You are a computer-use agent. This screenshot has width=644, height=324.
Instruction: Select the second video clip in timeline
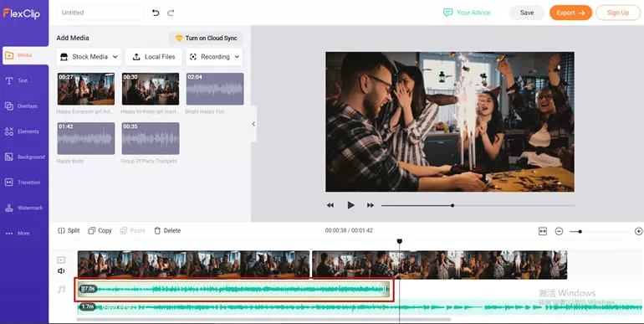click(x=439, y=265)
